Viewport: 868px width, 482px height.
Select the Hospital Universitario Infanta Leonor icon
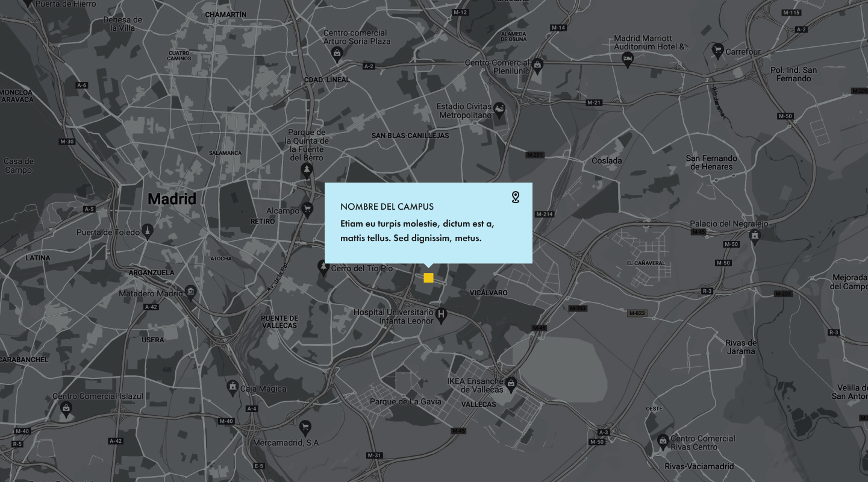tap(442, 314)
